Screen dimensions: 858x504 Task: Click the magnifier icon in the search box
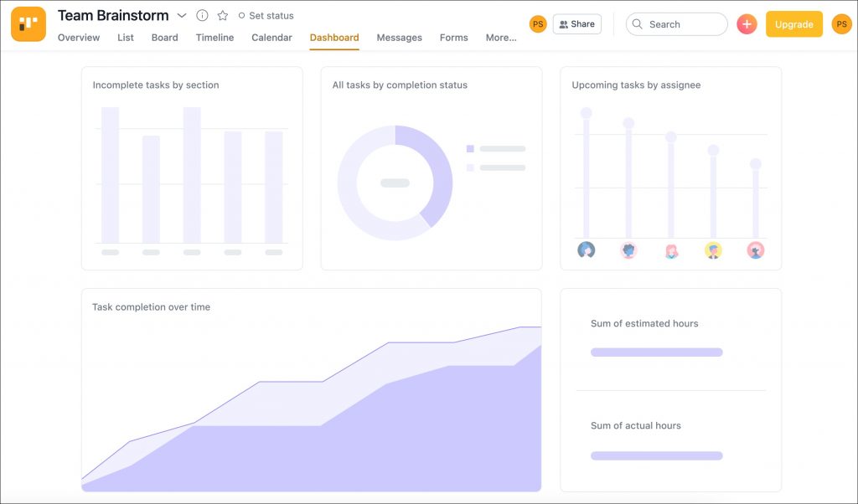637,24
